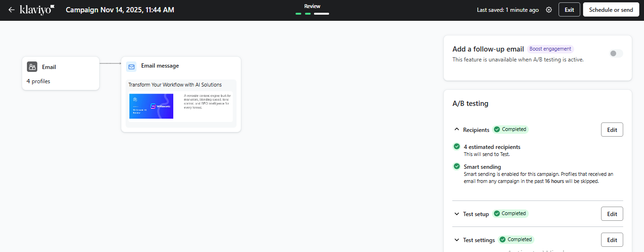Image resolution: width=644 pixels, height=252 pixels.
Task: Click the Recipients Completed status badge
Action: (x=510, y=130)
